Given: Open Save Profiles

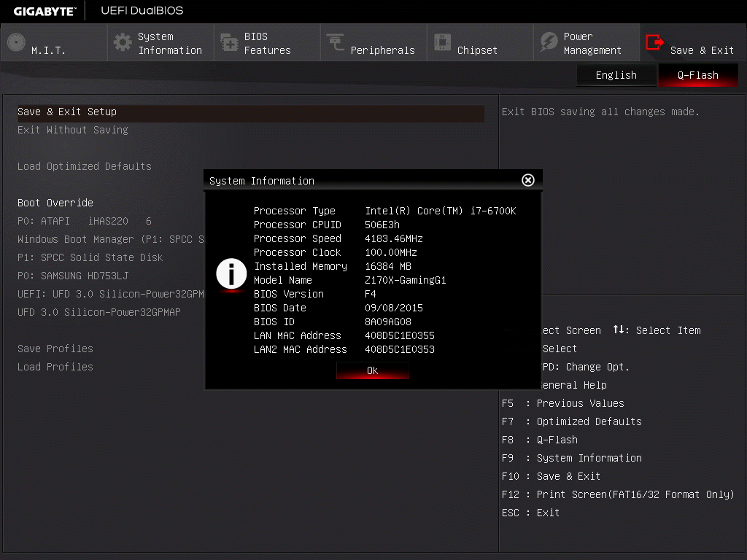Looking at the screenshot, I should (55, 349).
